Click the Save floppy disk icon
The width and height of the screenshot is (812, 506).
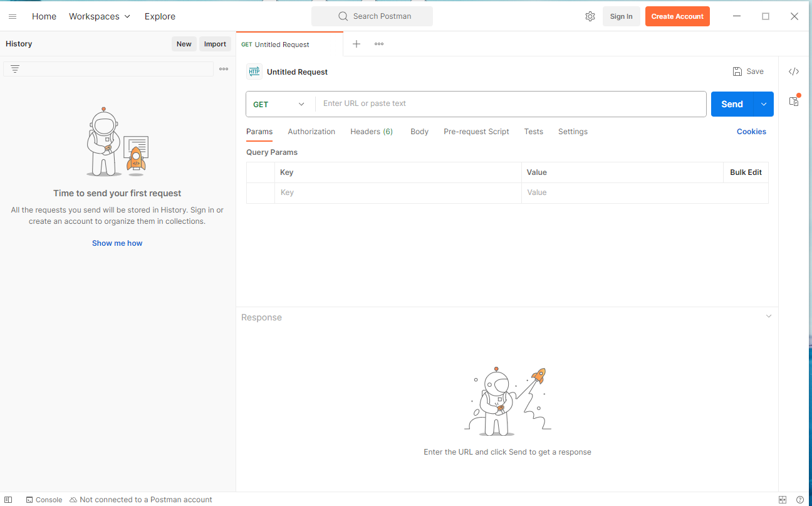pos(737,71)
